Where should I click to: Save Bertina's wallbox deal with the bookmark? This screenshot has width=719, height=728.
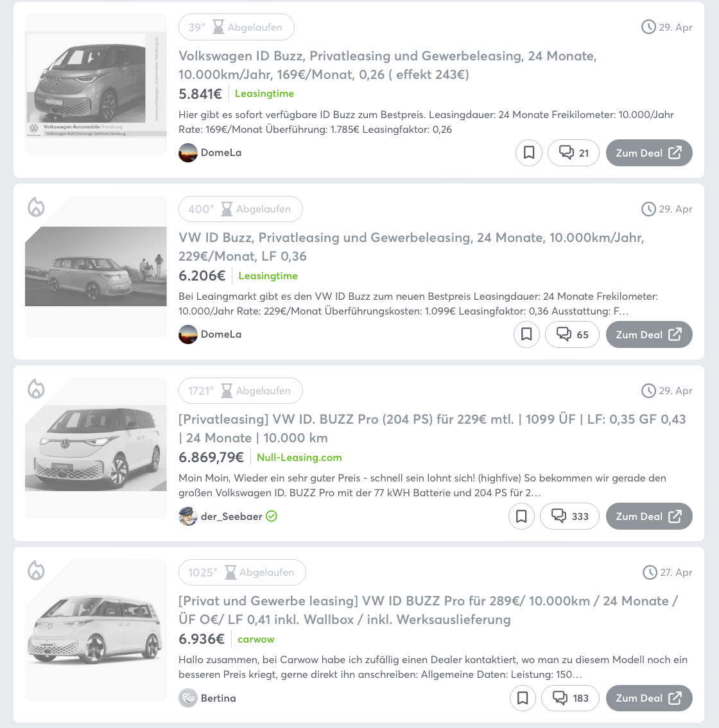[x=522, y=698]
